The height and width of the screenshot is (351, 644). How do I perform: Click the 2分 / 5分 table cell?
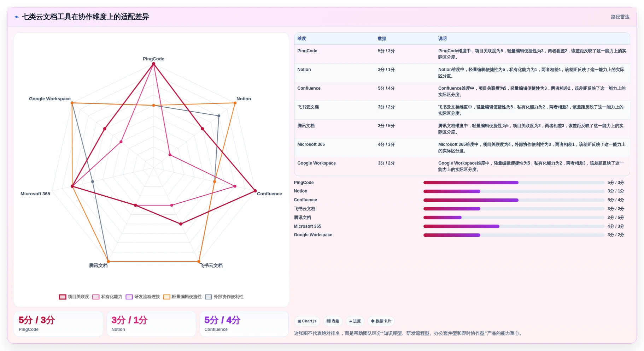386,126
